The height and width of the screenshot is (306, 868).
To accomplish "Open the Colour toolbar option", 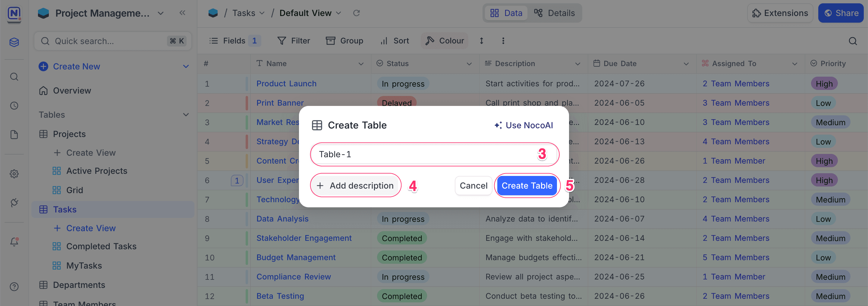I will click(x=445, y=41).
